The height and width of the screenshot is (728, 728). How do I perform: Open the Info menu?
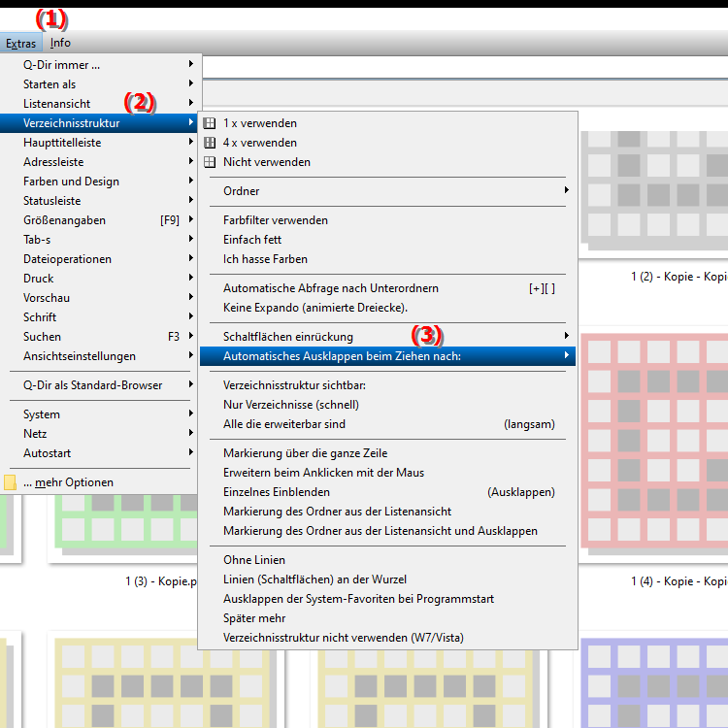coord(60,43)
